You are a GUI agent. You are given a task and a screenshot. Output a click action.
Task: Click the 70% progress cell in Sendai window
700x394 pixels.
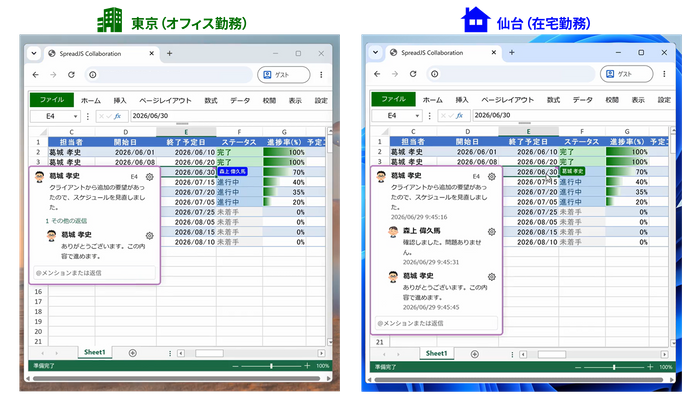click(627, 172)
